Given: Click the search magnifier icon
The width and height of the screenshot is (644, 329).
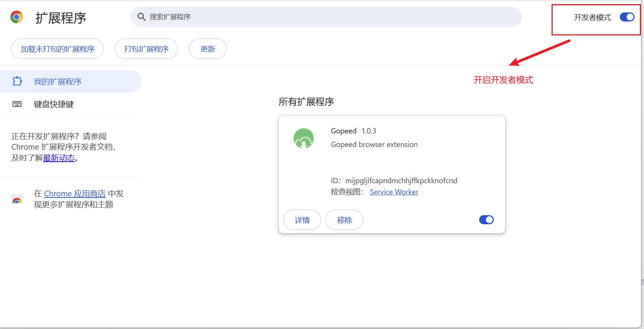Looking at the screenshot, I should (141, 17).
